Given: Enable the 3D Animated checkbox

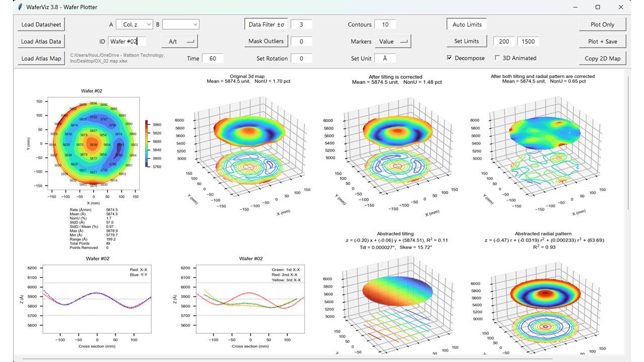Looking at the screenshot, I should 498,58.
